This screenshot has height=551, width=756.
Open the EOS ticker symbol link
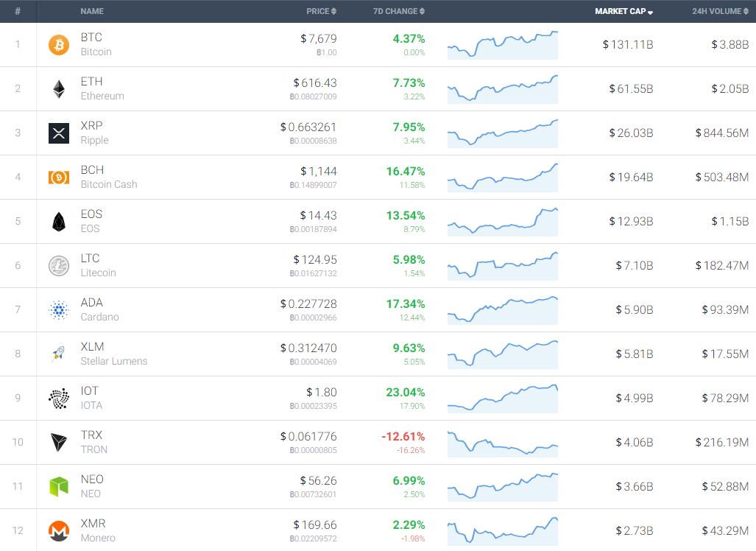coord(91,214)
